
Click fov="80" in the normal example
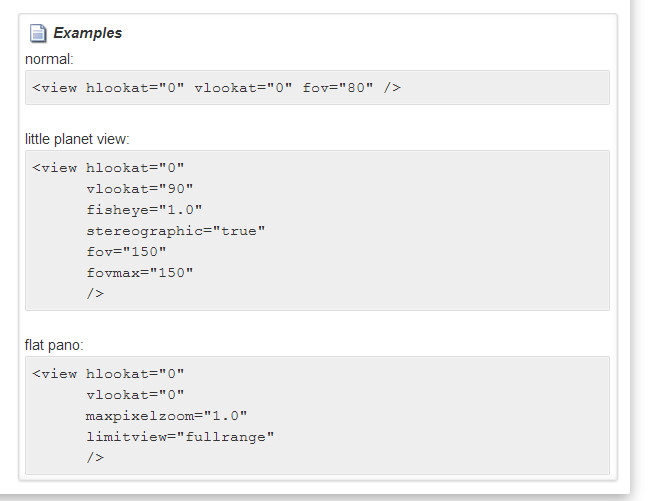click(x=337, y=87)
